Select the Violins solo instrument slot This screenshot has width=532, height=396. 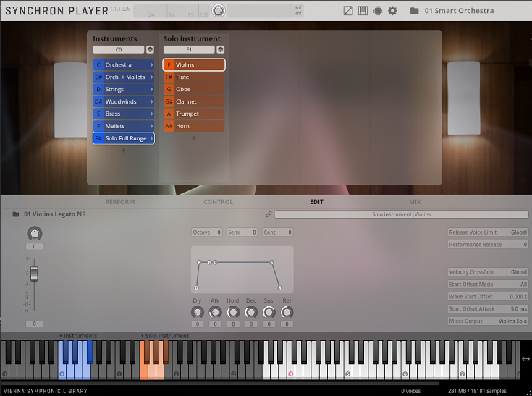194,65
